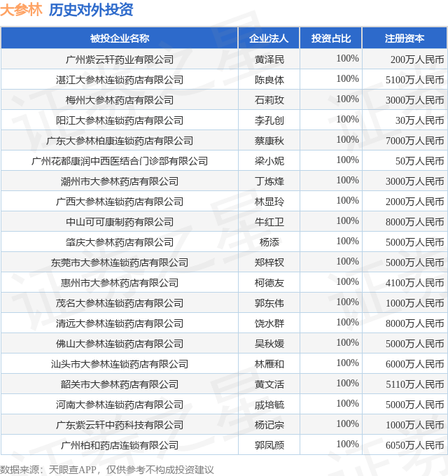
Task: Click legal person 杨记宗
Action: point(269,425)
